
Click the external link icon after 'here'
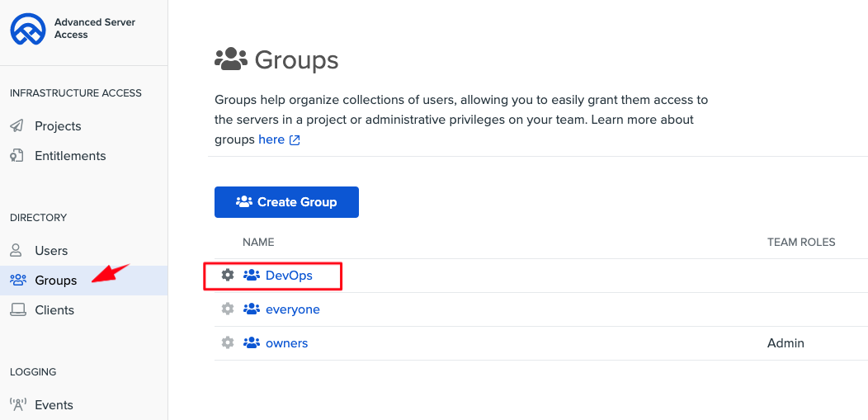[x=295, y=140]
